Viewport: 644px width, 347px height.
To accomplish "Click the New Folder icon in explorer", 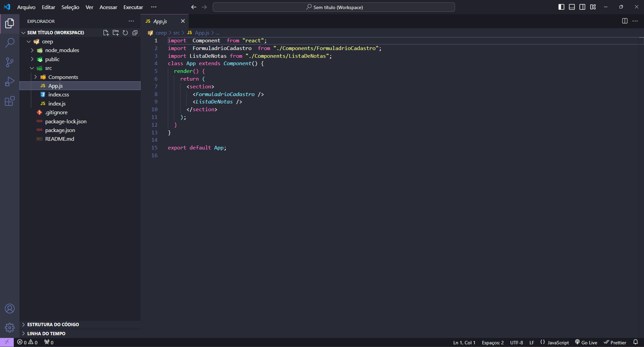I will 116,33.
